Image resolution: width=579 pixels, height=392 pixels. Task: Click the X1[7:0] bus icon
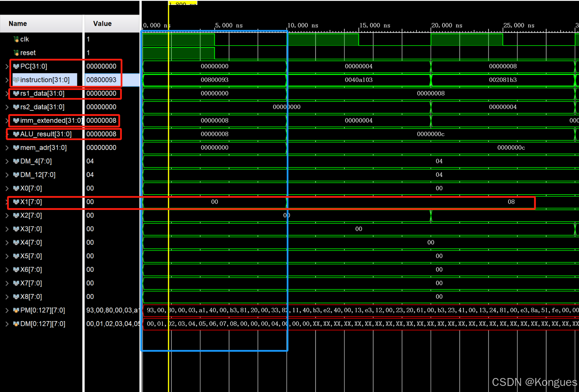coord(16,202)
